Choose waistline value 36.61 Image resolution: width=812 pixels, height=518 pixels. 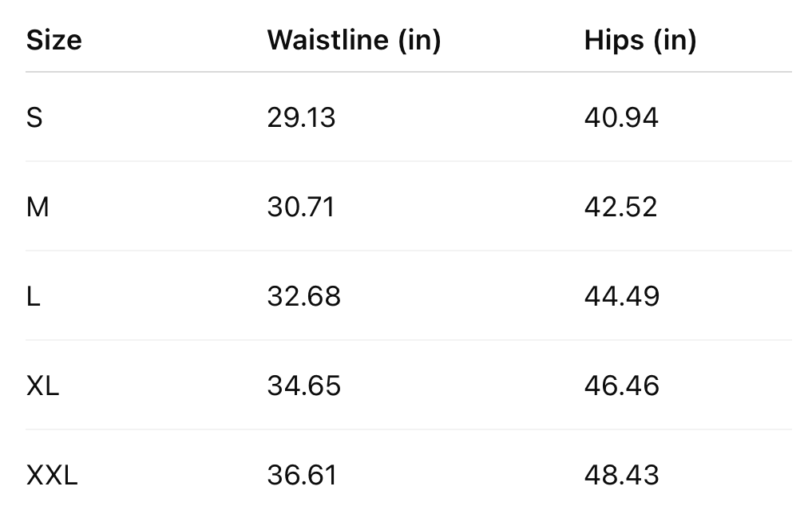302,475
